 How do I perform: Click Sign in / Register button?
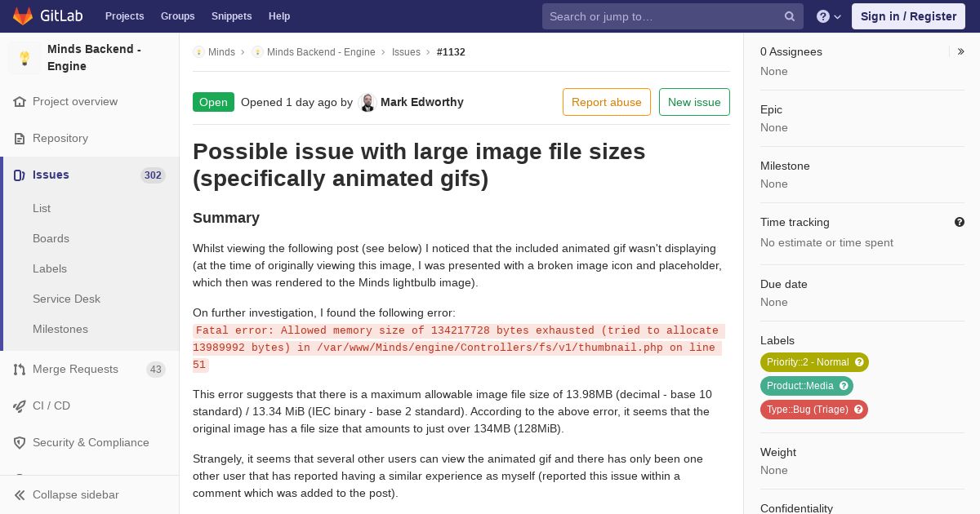click(908, 16)
